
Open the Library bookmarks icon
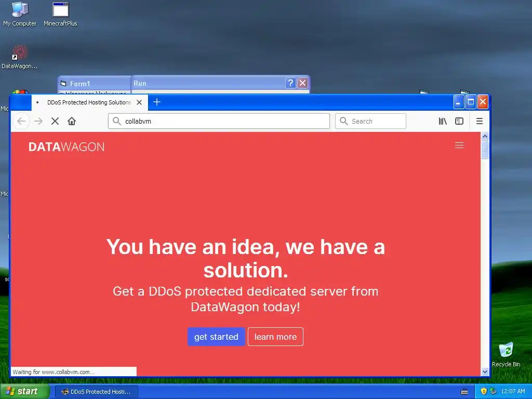[443, 121]
